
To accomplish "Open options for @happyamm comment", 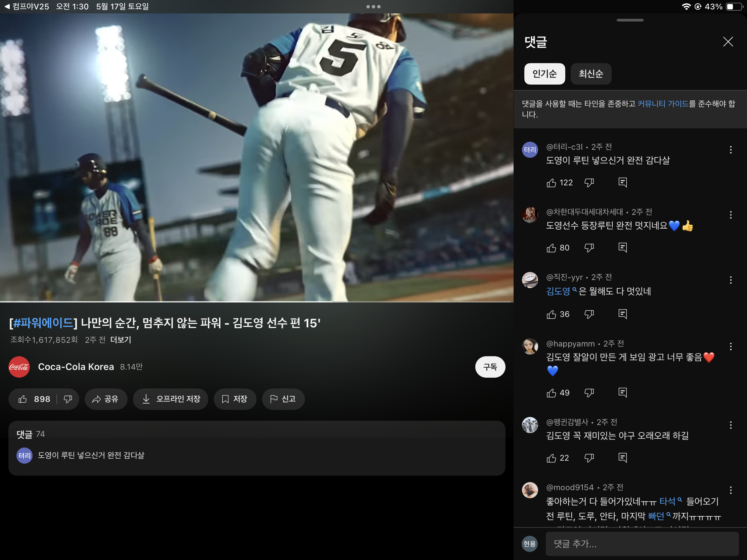I will 731,346.
